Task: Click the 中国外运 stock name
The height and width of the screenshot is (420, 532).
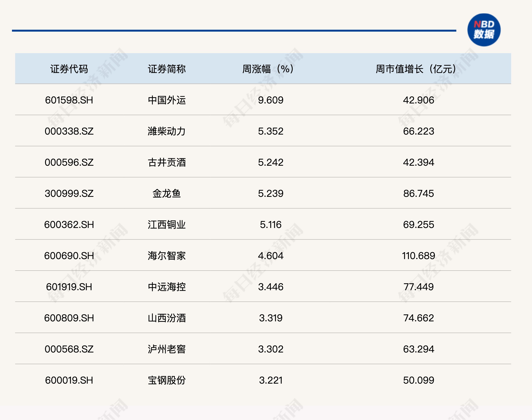Action: (x=167, y=100)
